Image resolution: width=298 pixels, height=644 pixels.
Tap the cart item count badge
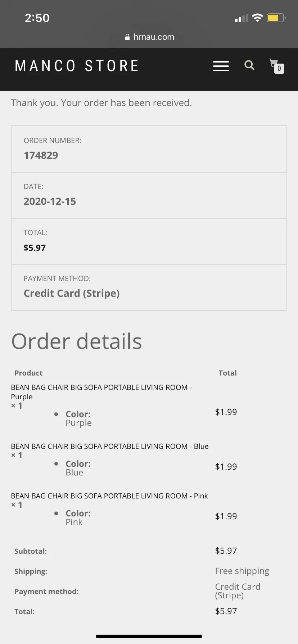pyautogui.click(x=279, y=68)
